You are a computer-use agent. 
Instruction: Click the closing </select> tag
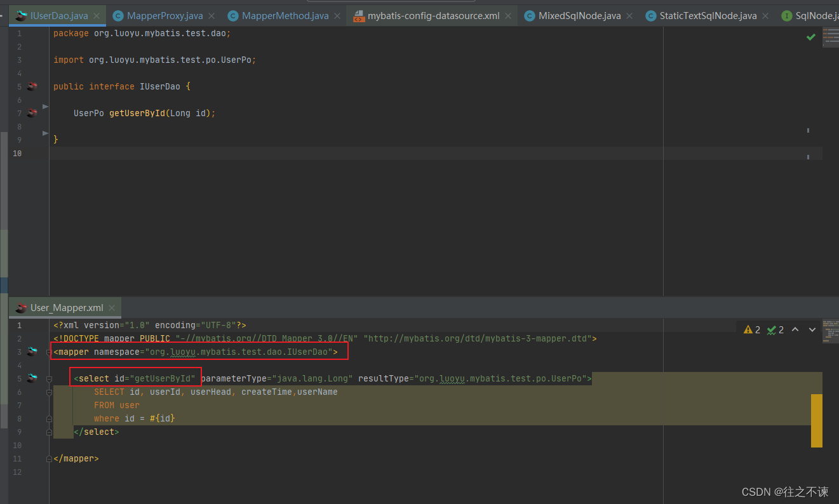(97, 432)
